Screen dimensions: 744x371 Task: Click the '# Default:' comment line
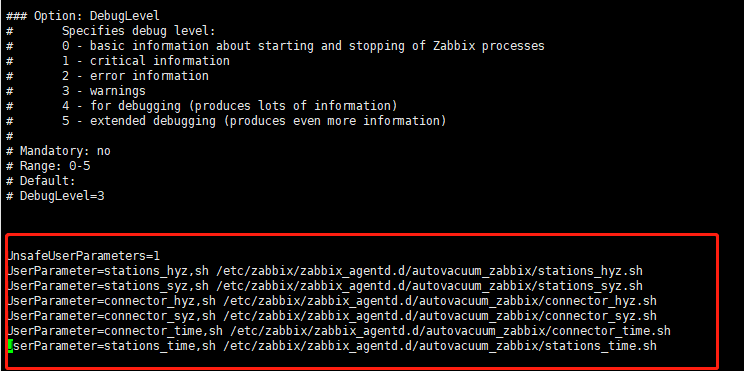coord(41,181)
